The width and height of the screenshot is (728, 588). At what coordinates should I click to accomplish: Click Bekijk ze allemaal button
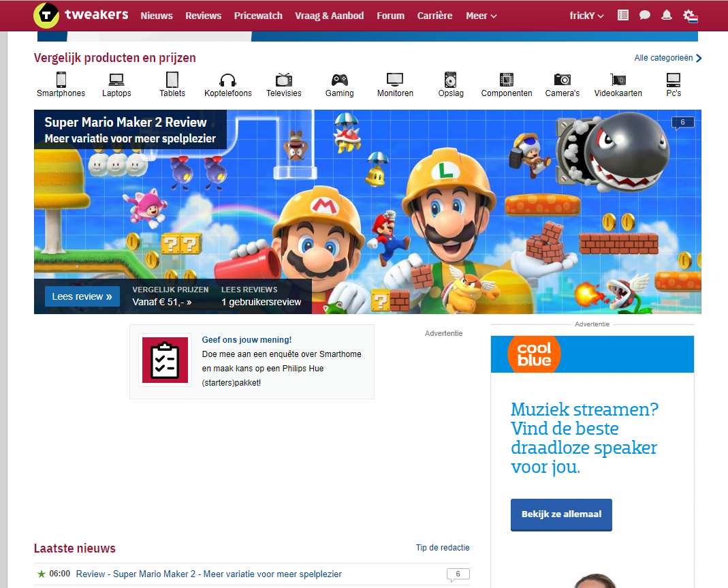[x=561, y=514]
